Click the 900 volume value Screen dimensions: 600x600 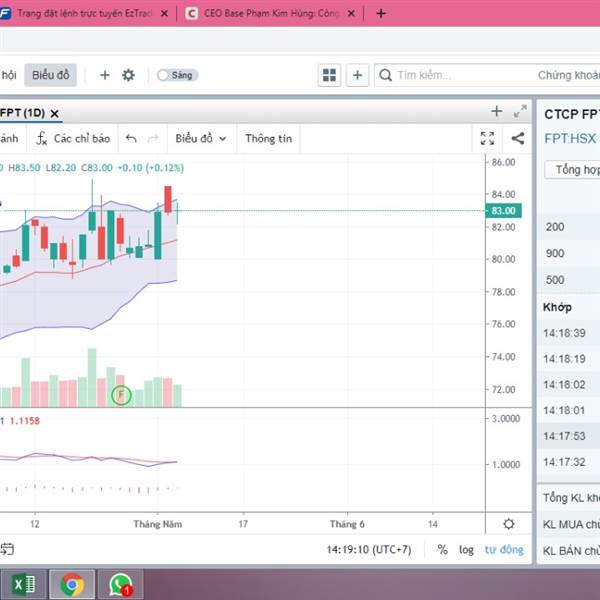pos(555,253)
